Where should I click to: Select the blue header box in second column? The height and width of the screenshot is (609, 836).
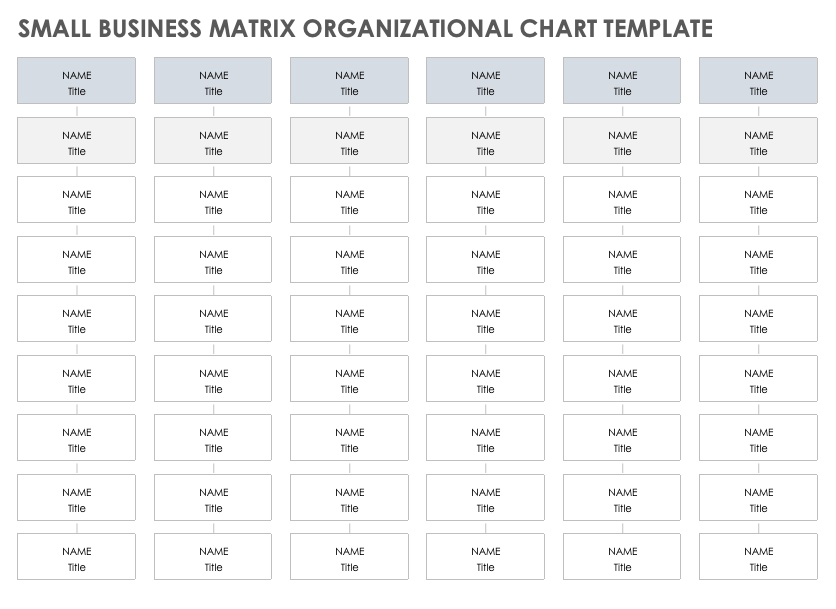point(213,81)
